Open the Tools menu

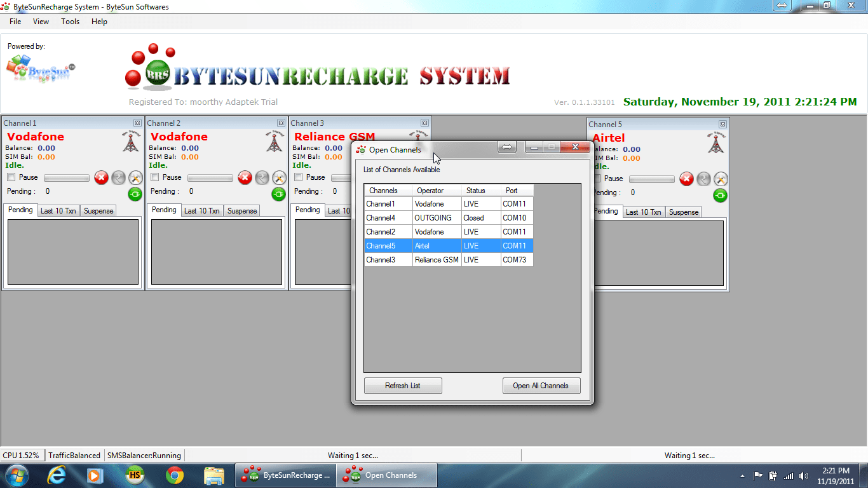click(x=71, y=22)
